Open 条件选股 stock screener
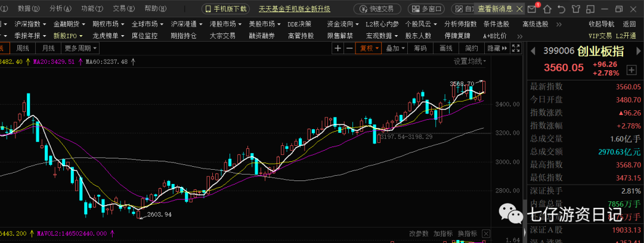The image size is (644, 243). [496, 24]
